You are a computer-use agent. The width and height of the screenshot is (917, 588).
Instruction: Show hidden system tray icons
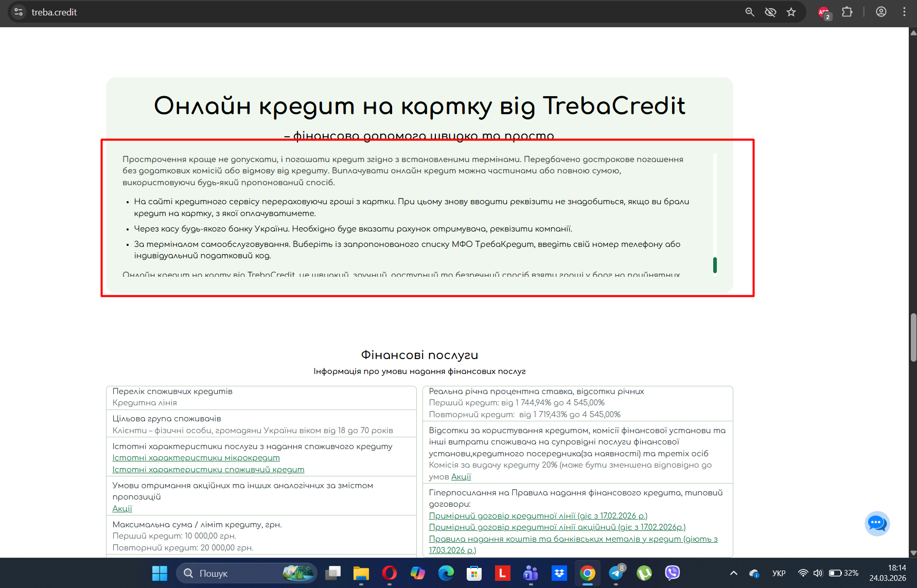[734, 573]
